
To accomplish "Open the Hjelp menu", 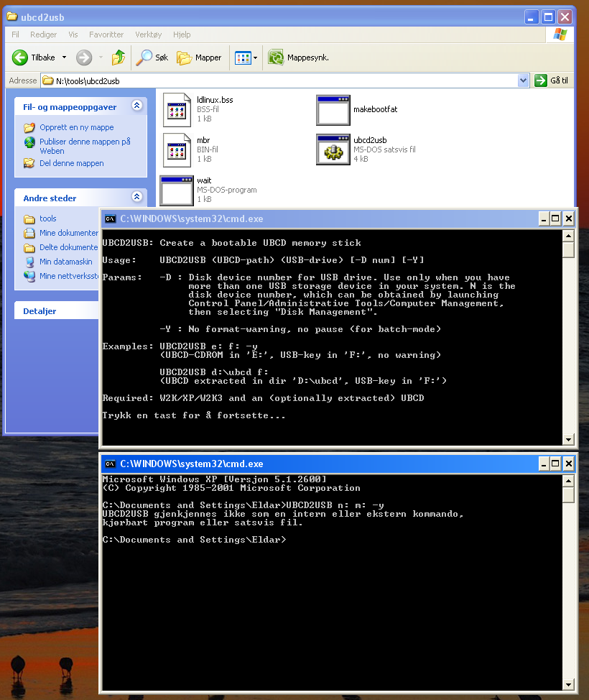I will [x=182, y=34].
